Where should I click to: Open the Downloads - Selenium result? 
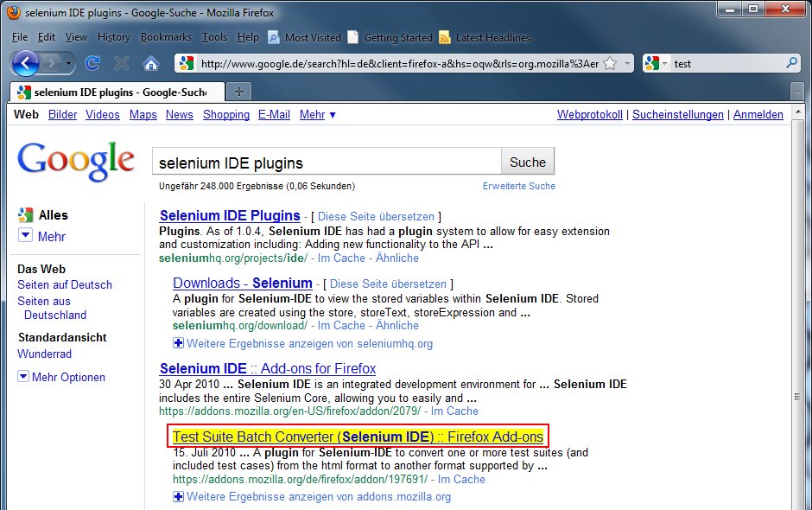[243, 283]
